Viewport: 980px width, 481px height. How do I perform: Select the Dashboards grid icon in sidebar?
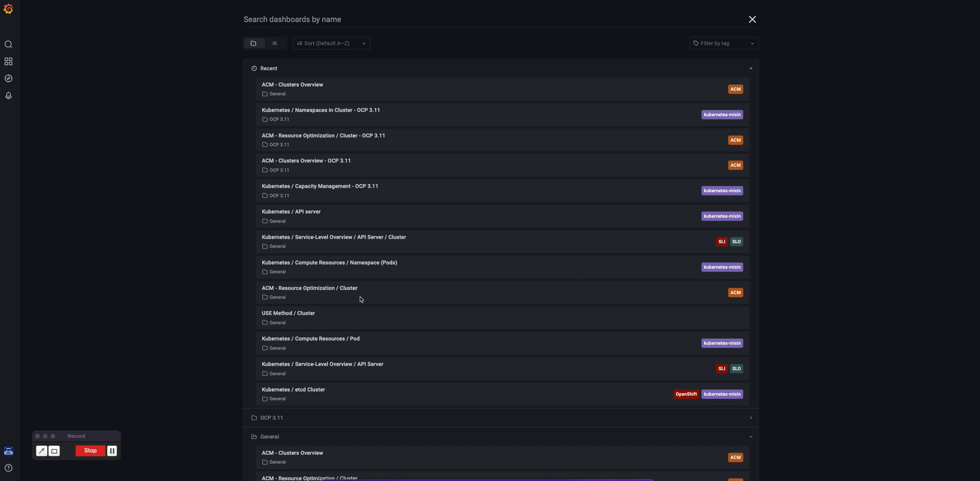click(8, 61)
